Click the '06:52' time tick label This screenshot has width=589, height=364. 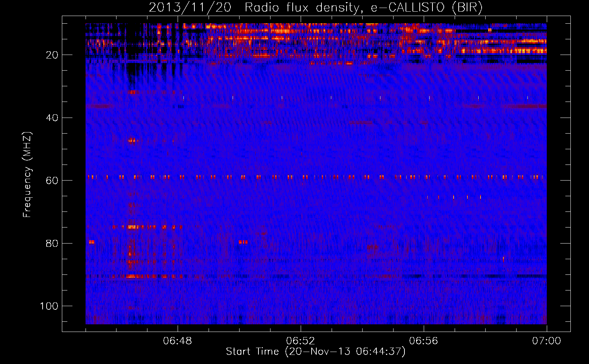click(x=301, y=341)
